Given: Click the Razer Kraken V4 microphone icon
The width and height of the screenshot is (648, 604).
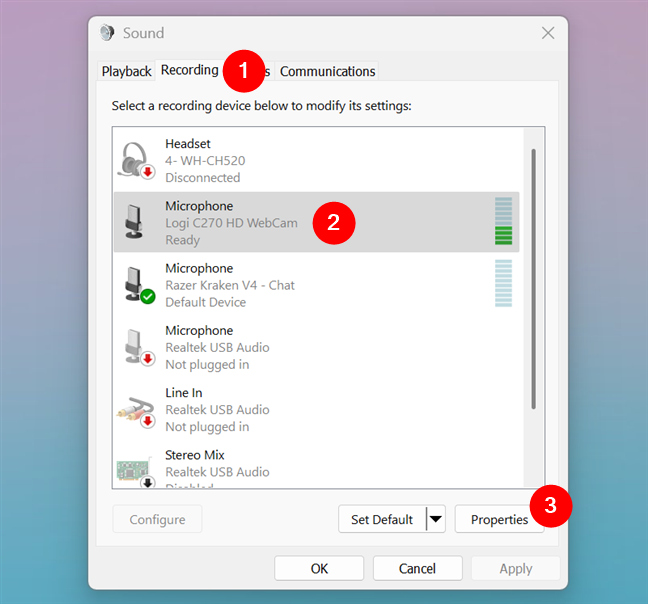Looking at the screenshot, I should [138, 285].
